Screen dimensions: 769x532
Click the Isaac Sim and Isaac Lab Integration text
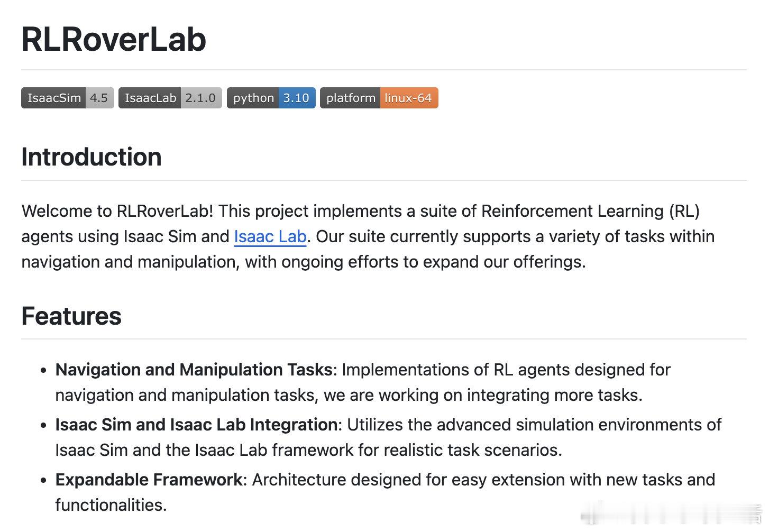point(196,425)
